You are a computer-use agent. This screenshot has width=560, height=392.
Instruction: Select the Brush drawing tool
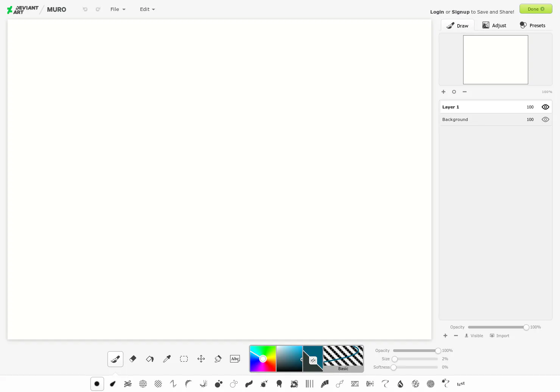pyautogui.click(x=115, y=359)
